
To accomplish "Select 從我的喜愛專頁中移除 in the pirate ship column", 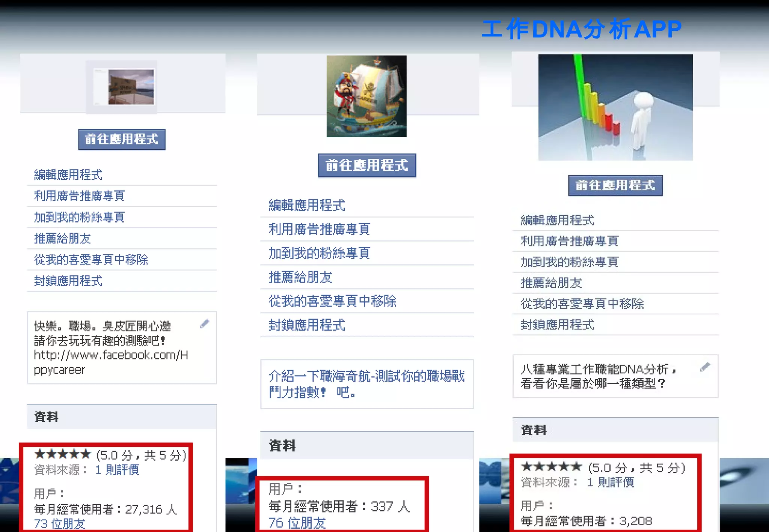I will click(332, 301).
